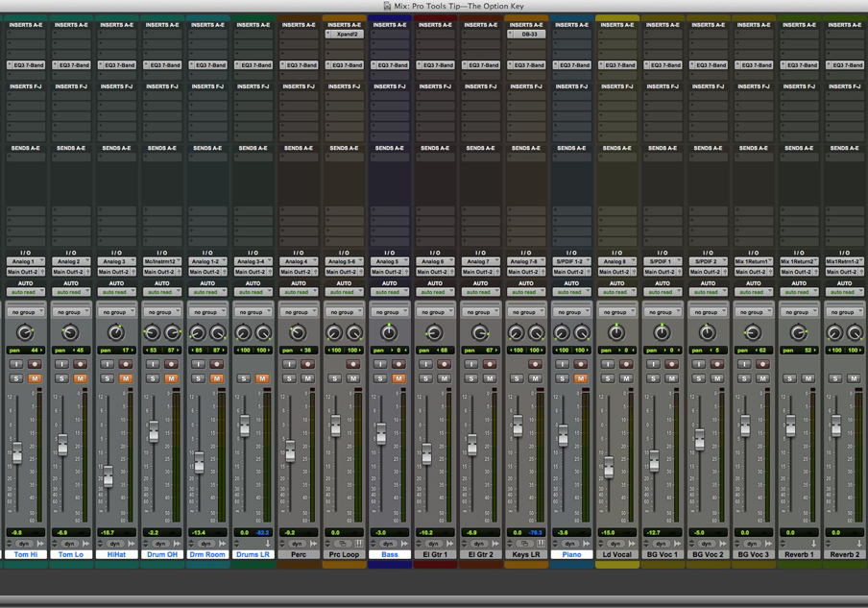Open the 'auto read' automation menu on Ld Vocal
Screen dimensions: 868x608
coord(616,292)
